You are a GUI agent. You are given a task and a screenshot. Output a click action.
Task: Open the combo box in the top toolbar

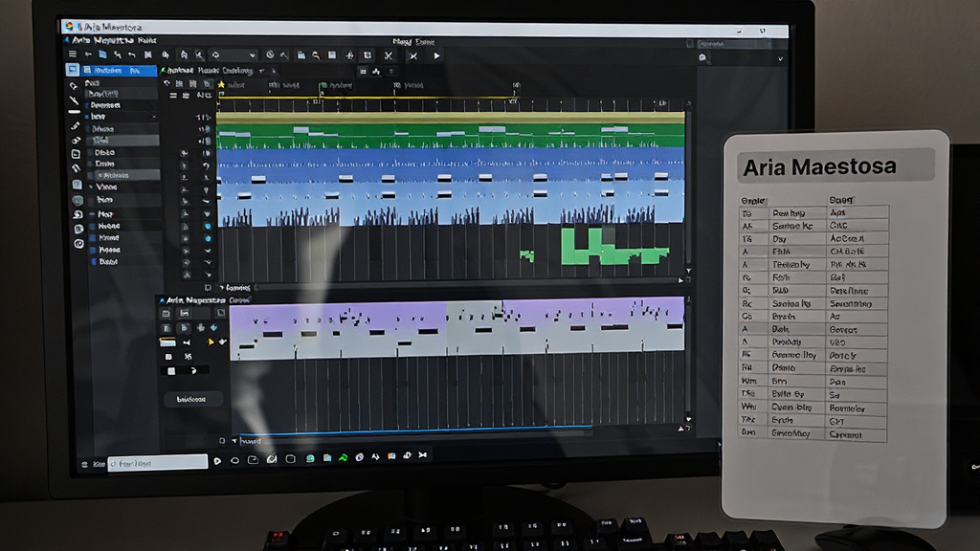pos(233,55)
